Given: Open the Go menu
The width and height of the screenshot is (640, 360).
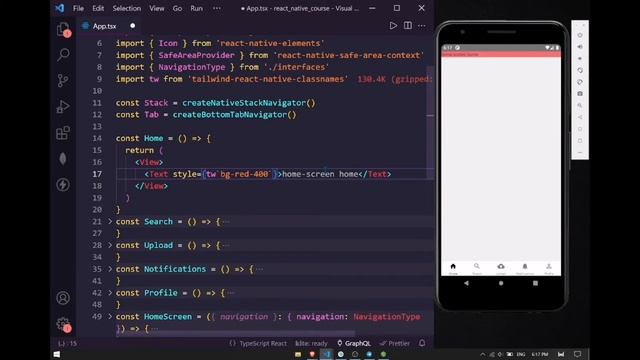Looking at the screenshot, I should (x=177, y=8).
